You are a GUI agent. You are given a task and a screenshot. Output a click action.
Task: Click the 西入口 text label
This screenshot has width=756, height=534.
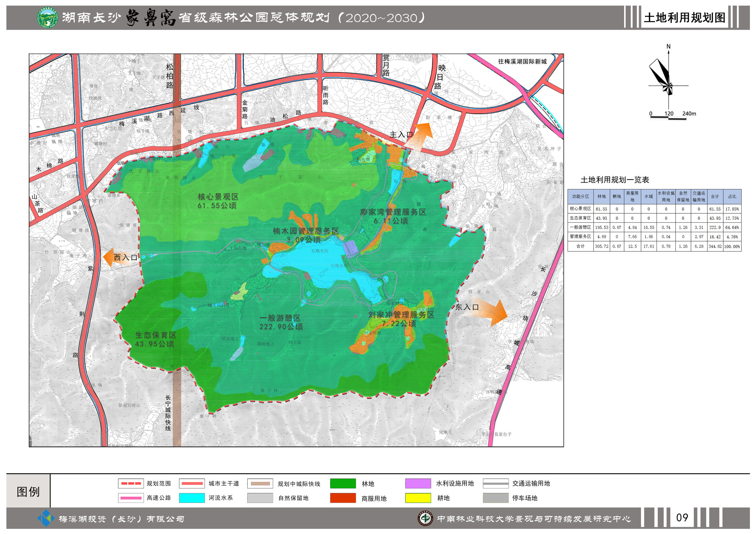[125, 257]
